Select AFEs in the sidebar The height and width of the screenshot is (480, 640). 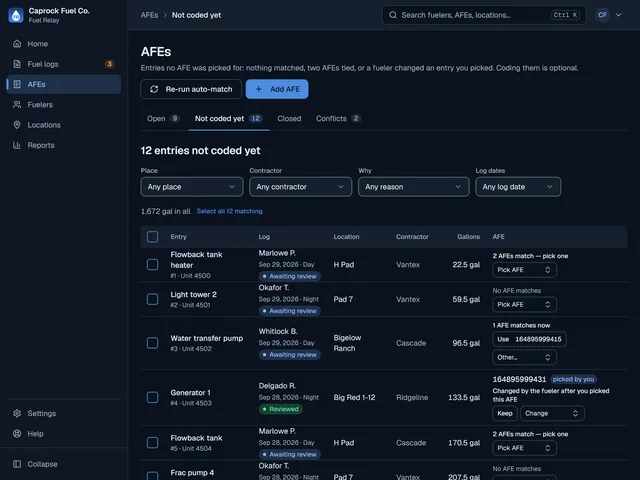pyautogui.click(x=63, y=84)
